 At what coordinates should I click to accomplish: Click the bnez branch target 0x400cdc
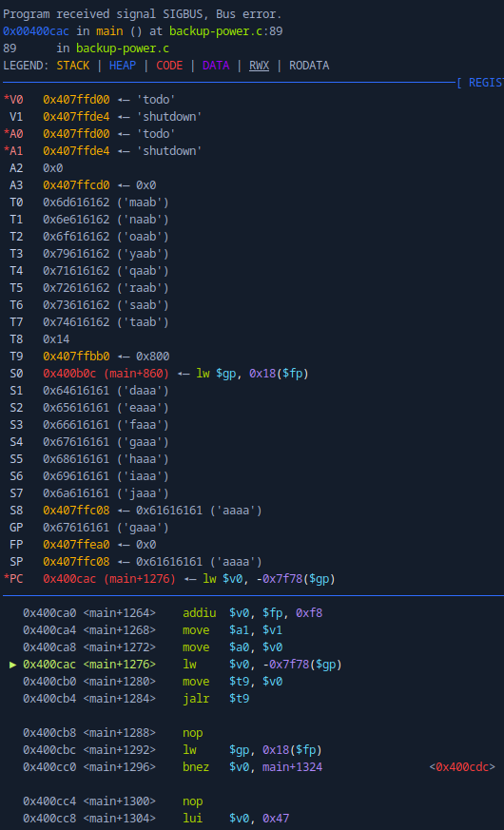462,767
